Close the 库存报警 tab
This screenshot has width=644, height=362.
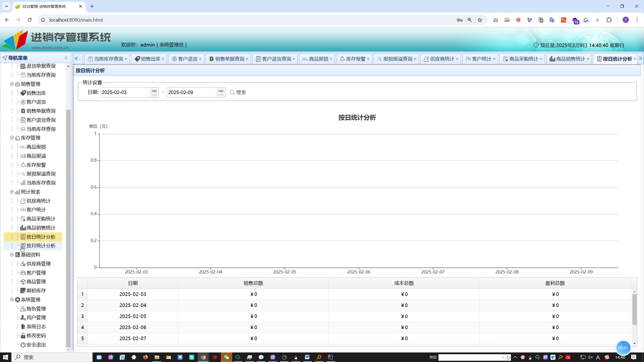coord(368,59)
